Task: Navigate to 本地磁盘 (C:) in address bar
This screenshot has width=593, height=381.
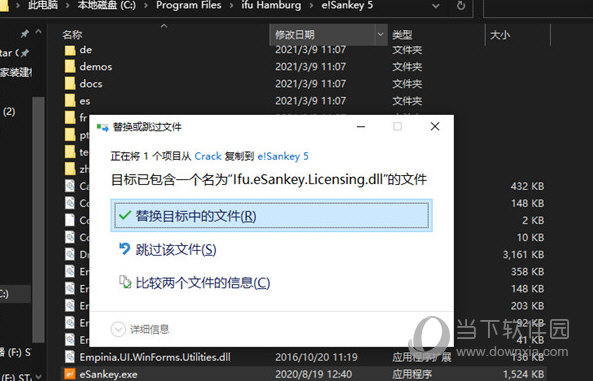Action: point(106,6)
